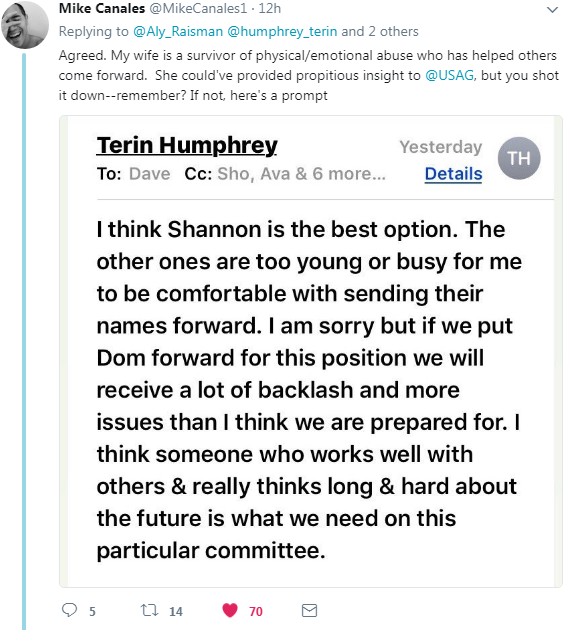Click the Mike Canales display name
Screen dimensions: 587x630
(102, 8)
